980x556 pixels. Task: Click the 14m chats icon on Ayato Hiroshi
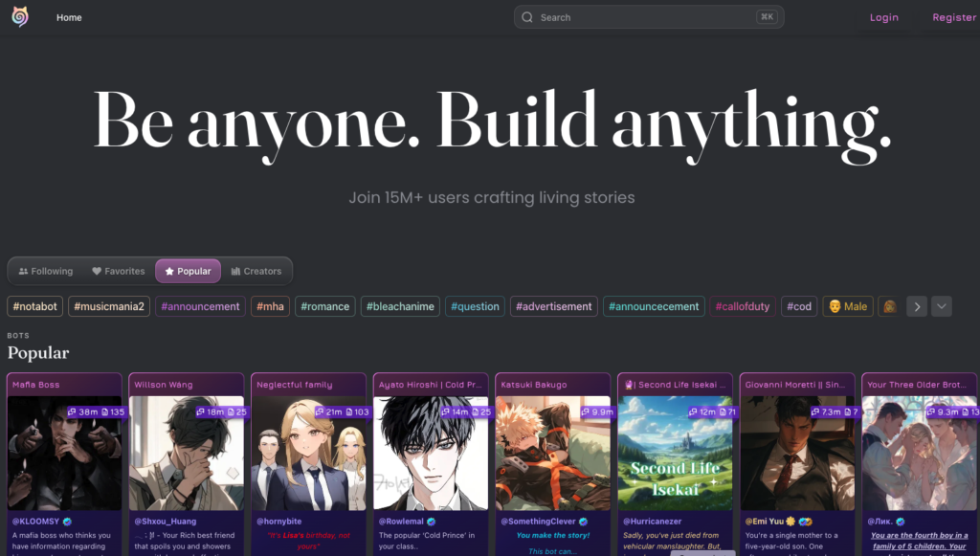pos(446,411)
